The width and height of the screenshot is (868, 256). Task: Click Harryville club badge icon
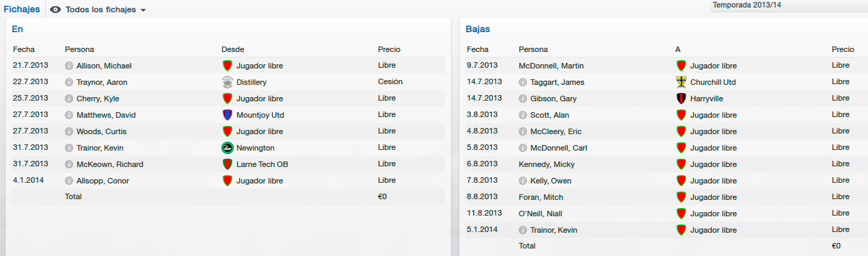click(681, 99)
